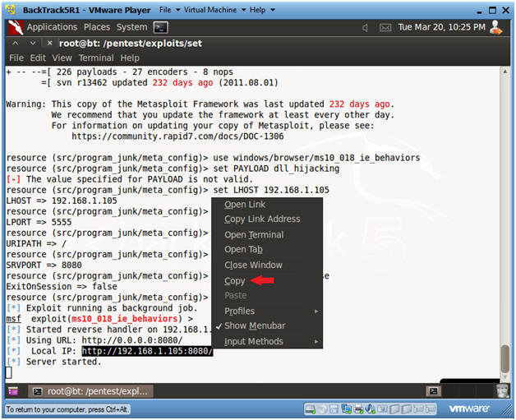
Task: Open the Terminal menu
Action: tap(96, 58)
